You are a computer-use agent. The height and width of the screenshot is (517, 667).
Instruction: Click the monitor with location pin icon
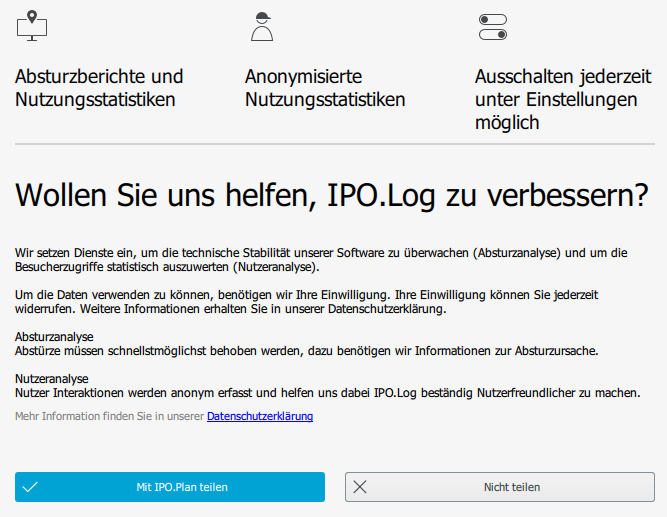[32, 26]
